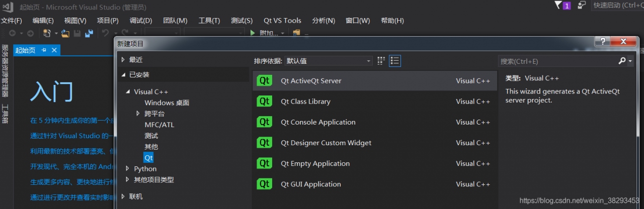This screenshot has height=209, width=644.
Task: Click the Open File folder icon
Action: point(65,33)
